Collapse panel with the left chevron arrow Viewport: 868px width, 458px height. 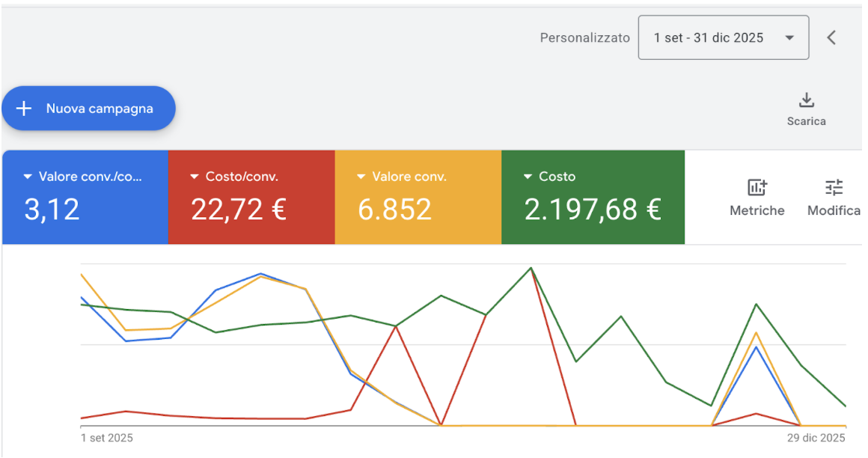(831, 37)
